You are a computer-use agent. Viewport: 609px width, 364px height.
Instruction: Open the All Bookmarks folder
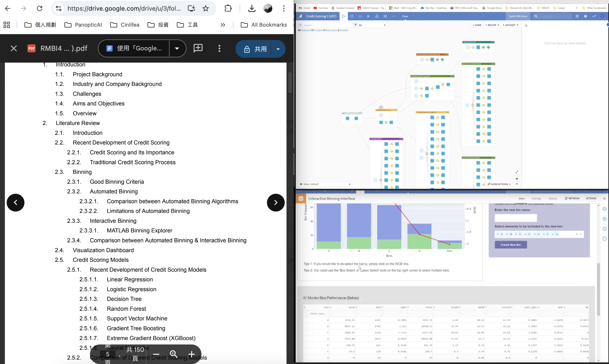pyautogui.click(x=264, y=25)
